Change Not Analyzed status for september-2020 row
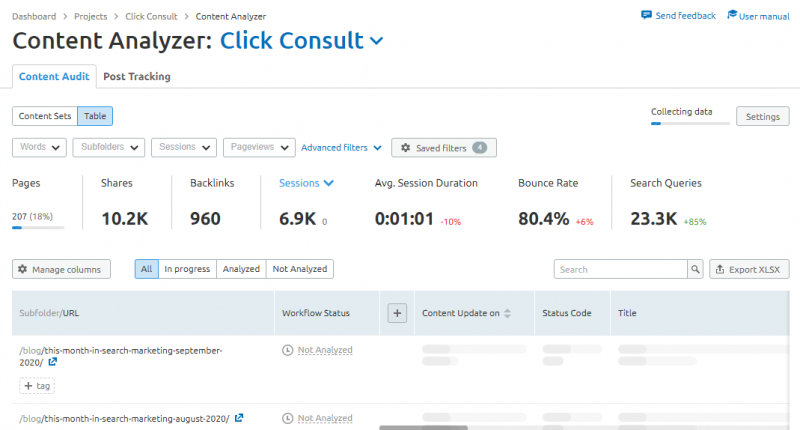The height and width of the screenshot is (430, 800). click(x=325, y=350)
